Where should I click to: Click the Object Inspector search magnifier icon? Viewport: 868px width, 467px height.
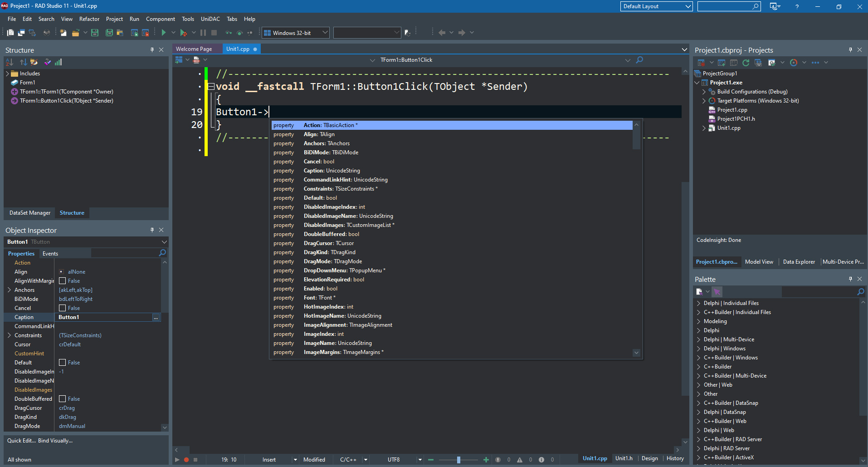162,253
